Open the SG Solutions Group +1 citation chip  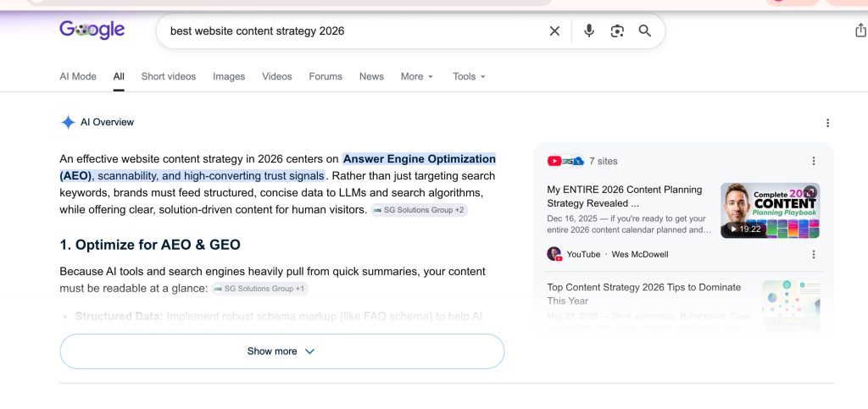point(259,289)
